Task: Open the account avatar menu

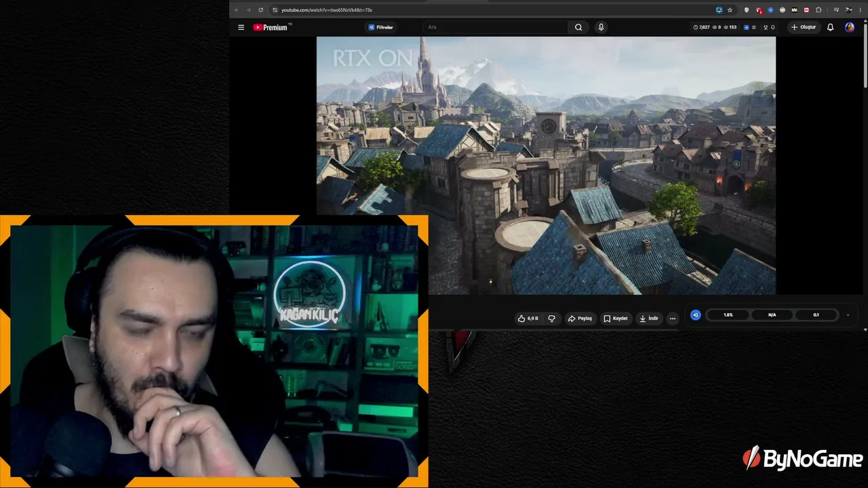Action: click(x=850, y=27)
